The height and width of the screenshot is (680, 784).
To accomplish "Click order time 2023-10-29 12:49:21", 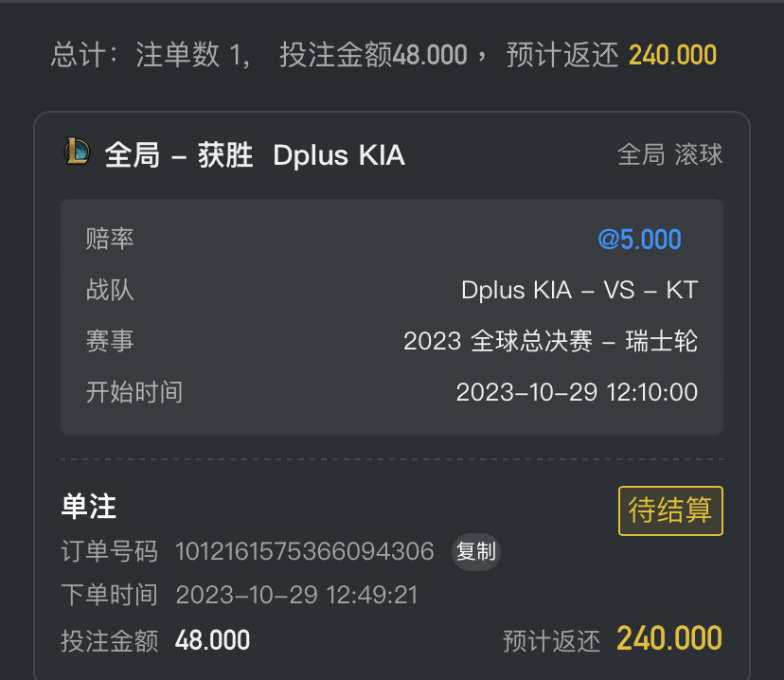I will [296, 595].
